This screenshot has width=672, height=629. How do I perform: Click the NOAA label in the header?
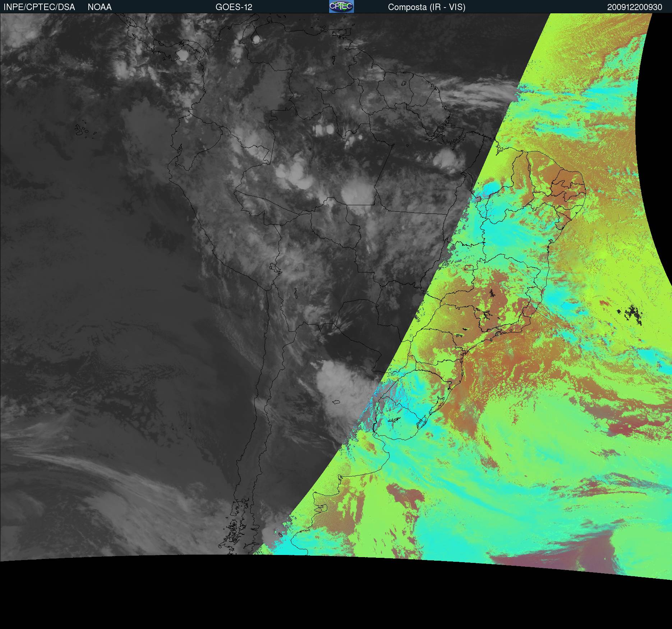100,7
